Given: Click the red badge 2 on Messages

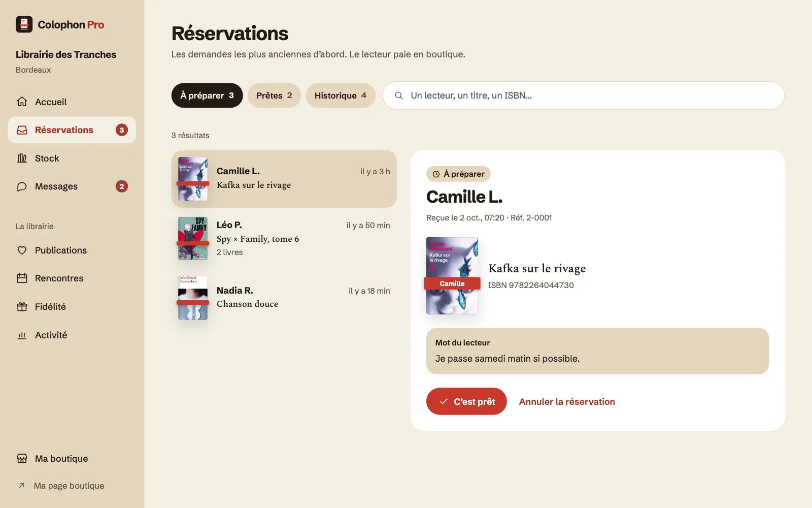Looking at the screenshot, I should click(x=122, y=186).
